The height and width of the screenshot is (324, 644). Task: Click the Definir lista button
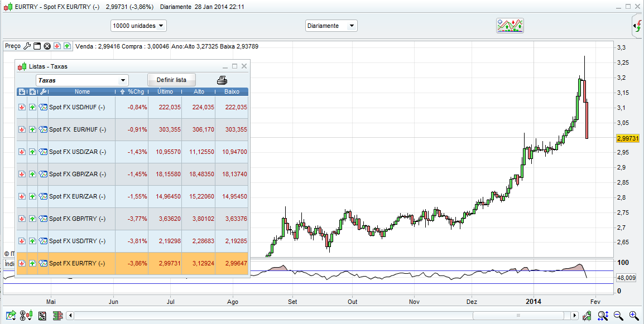pos(171,80)
